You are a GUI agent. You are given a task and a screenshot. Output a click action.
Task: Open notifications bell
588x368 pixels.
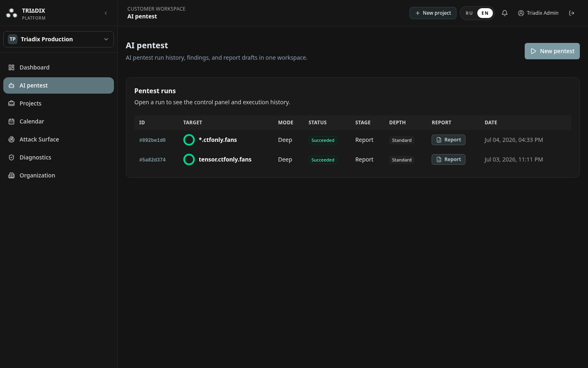(505, 13)
